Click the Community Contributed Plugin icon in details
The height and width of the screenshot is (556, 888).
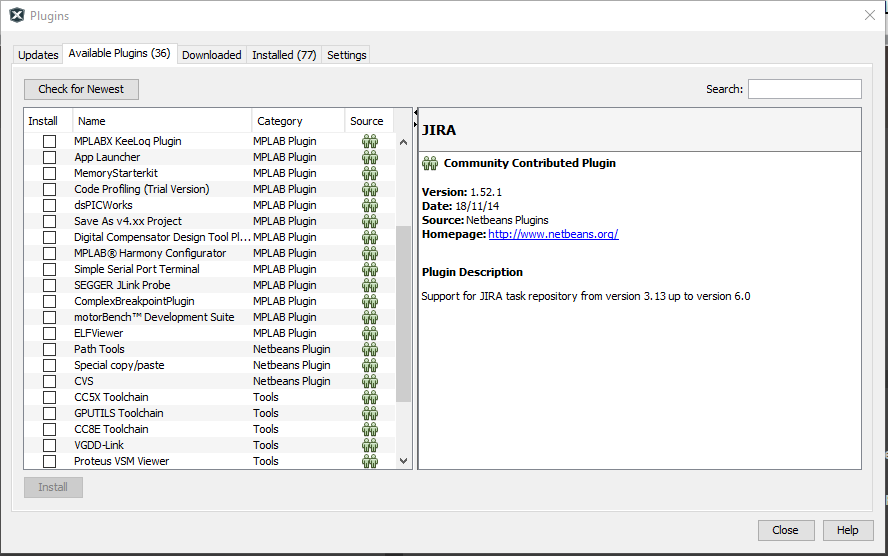(430, 163)
